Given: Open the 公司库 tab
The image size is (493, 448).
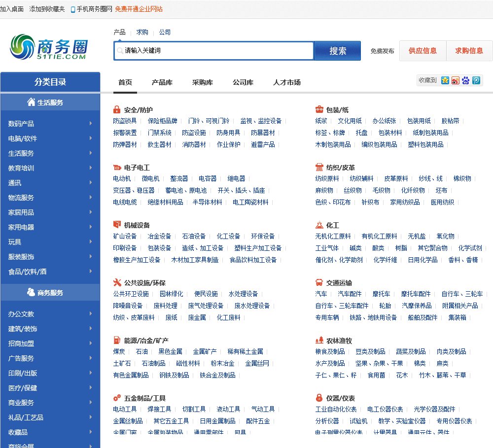Looking at the screenshot, I should click(x=243, y=82).
